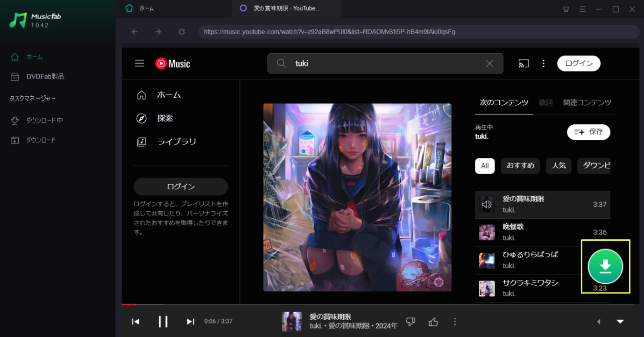Play 愛の賞味期限 in the queue
The height and width of the screenshot is (337, 644).
coord(543,204)
